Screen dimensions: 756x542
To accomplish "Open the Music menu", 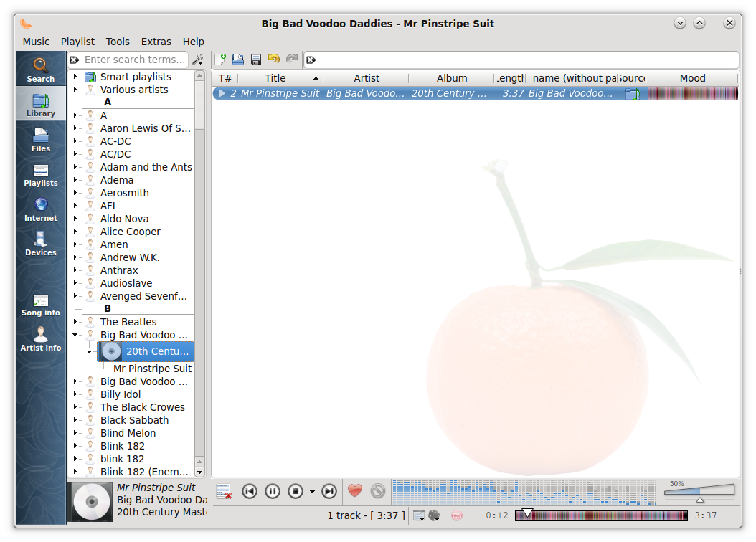I will click(x=36, y=42).
